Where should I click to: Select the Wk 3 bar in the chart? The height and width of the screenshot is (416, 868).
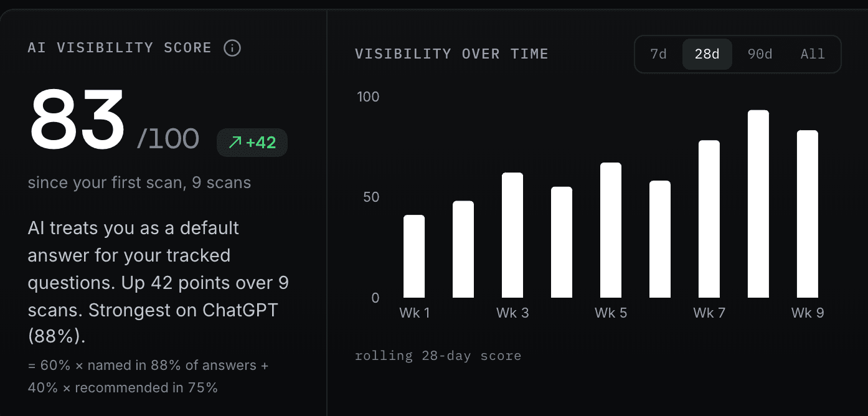[x=512, y=235]
